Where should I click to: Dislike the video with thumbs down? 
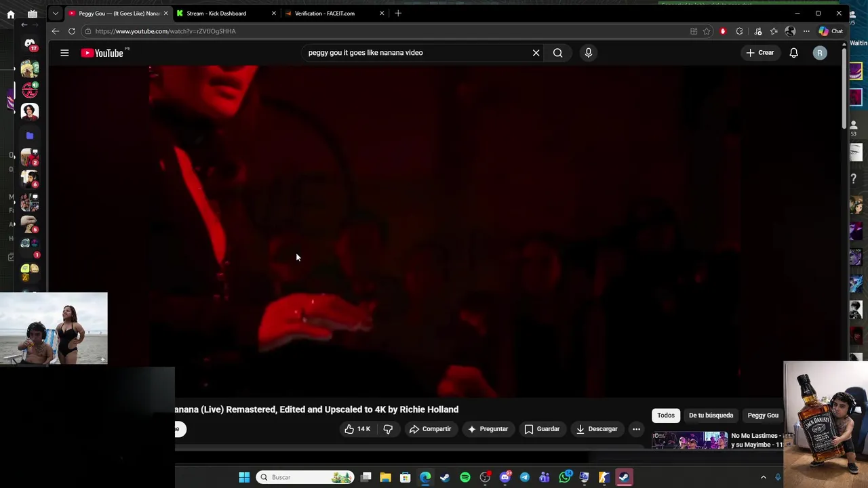pos(388,429)
